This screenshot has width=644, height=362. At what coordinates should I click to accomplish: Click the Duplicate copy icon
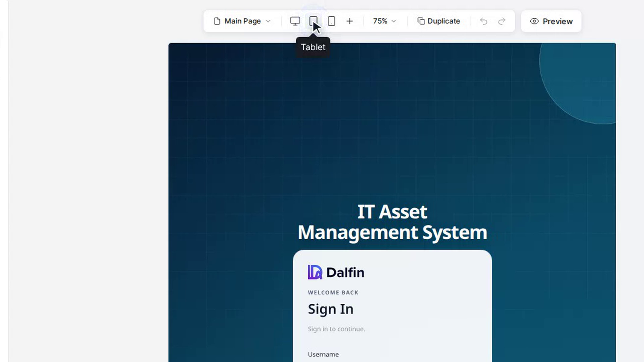coord(421,21)
